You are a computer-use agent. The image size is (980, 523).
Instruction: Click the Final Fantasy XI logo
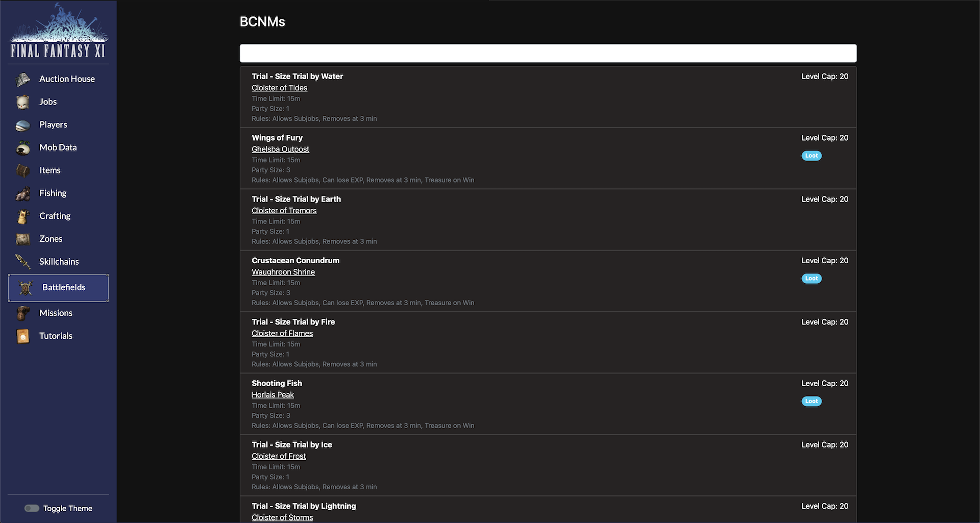58,32
